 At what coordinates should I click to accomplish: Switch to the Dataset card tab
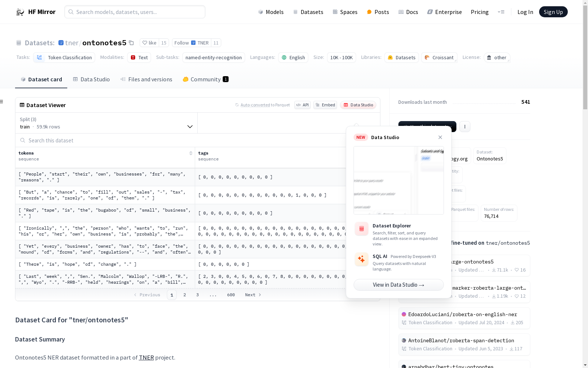tap(41, 79)
